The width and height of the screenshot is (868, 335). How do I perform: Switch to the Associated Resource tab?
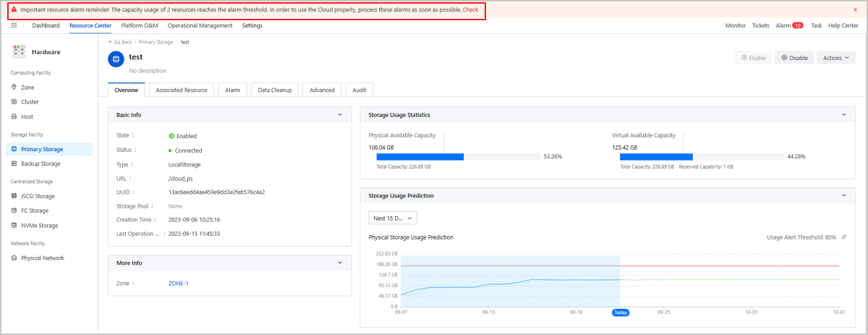point(182,90)
